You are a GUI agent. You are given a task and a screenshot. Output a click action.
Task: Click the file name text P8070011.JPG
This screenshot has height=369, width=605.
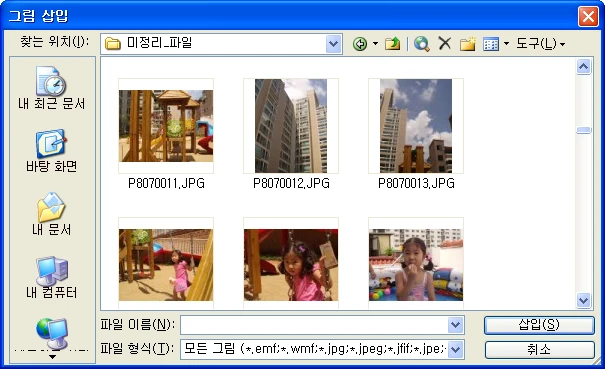click(166, 183)
